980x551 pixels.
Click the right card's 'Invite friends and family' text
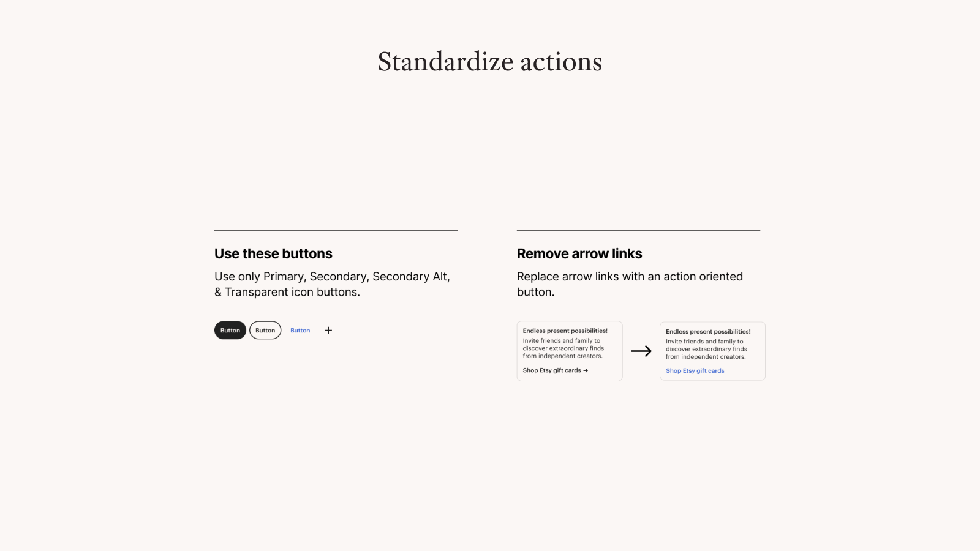(x=706, y=349)
